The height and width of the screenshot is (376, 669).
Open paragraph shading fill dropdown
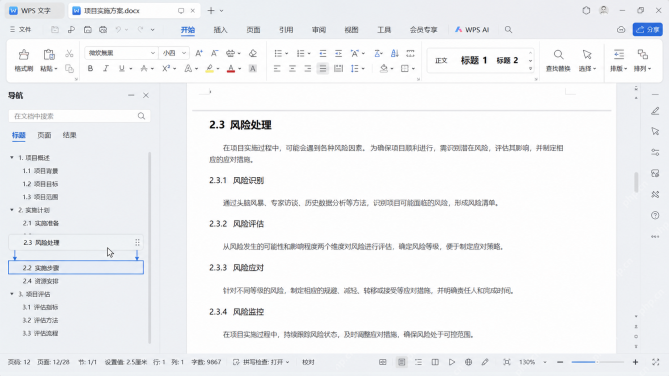click(x=392, y=69)
